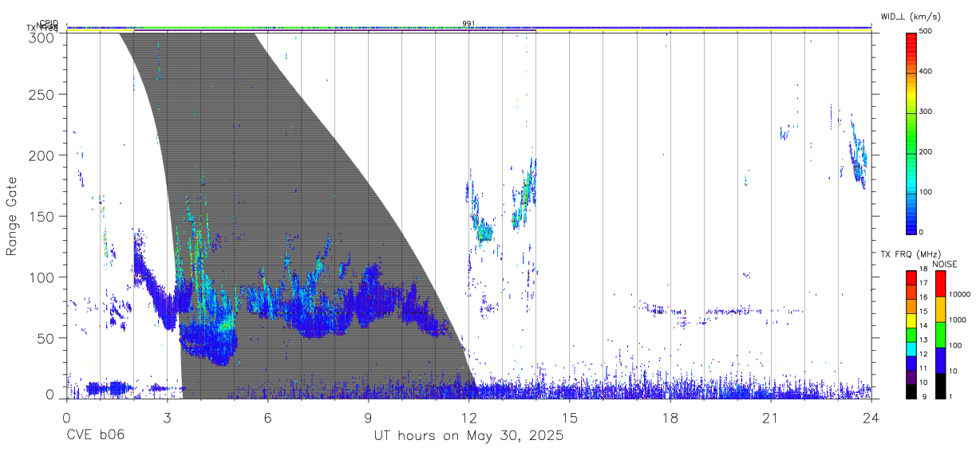980x452 pixels.
Task: Click the 500 label on the width colorbar
Action: [x=927, y=32]
